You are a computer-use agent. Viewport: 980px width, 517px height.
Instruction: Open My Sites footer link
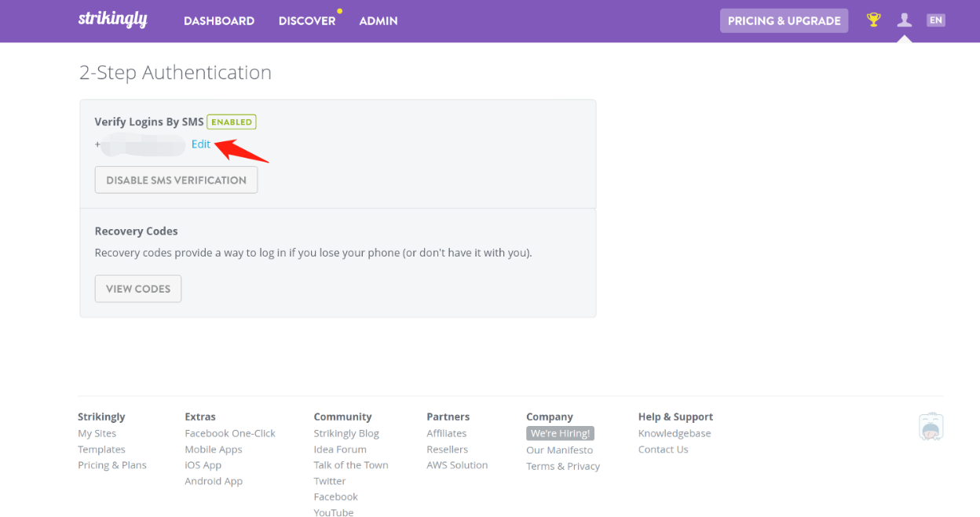pyautogui.click(x=97, y=433)
